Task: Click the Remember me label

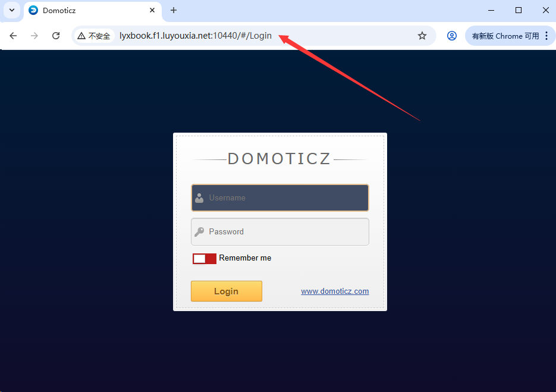Action: pos(245,258)
